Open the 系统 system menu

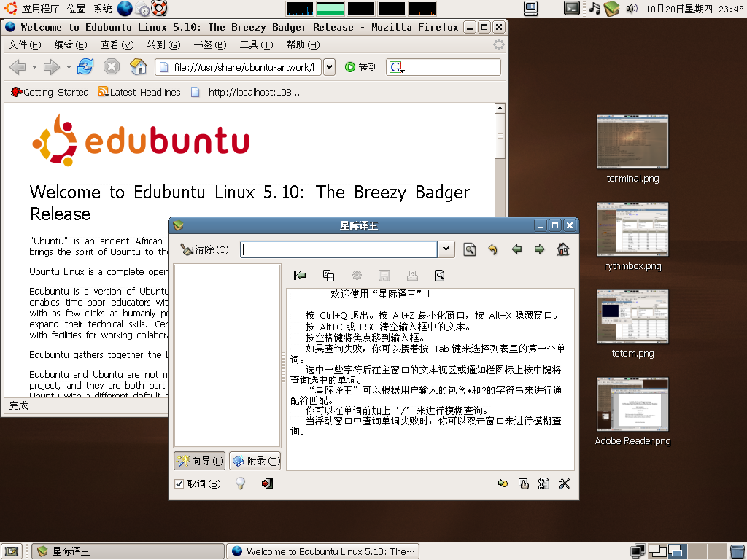(x=102, y=9)
